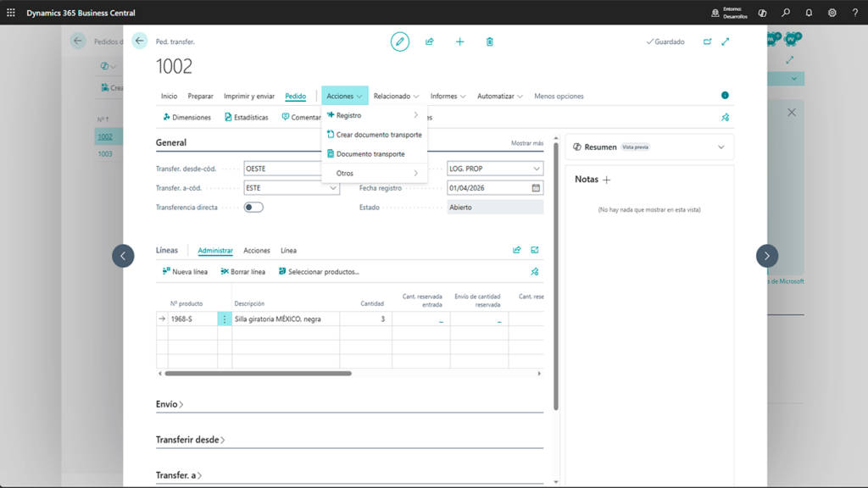The width and height of the screenshot is (868, 488).
Task: Open Estadísticas action
Action: coord(247,117)
